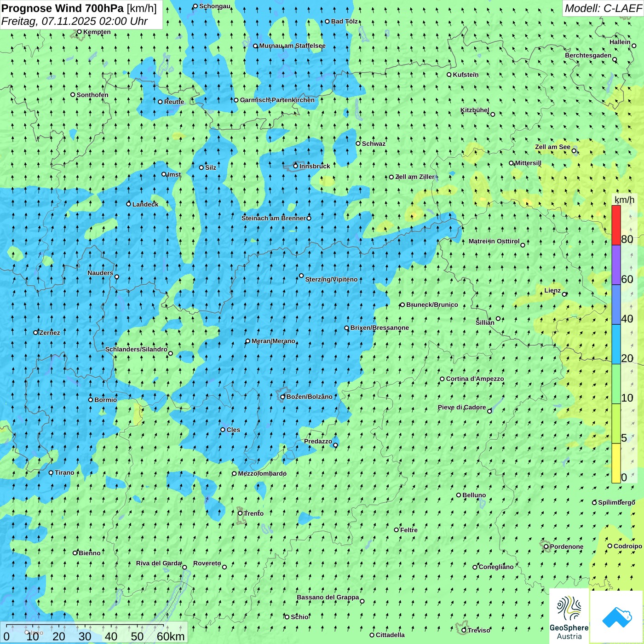Click the Treviso city marker
This screenshot has height=644, width=644.
tap(464, 630)
